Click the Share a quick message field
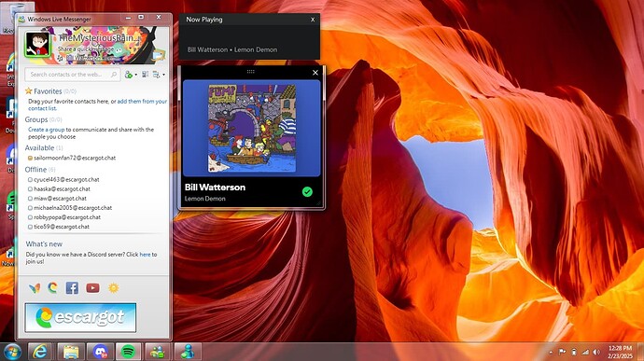Viewport: 644px width, 361px height. (85, 49)
